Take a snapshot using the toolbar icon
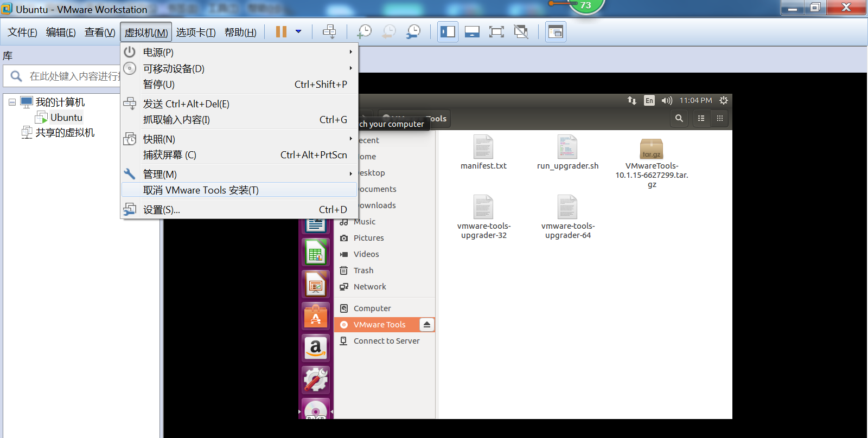Image resolution: width=868 pixels, height=438 pixels. (364, 32)
